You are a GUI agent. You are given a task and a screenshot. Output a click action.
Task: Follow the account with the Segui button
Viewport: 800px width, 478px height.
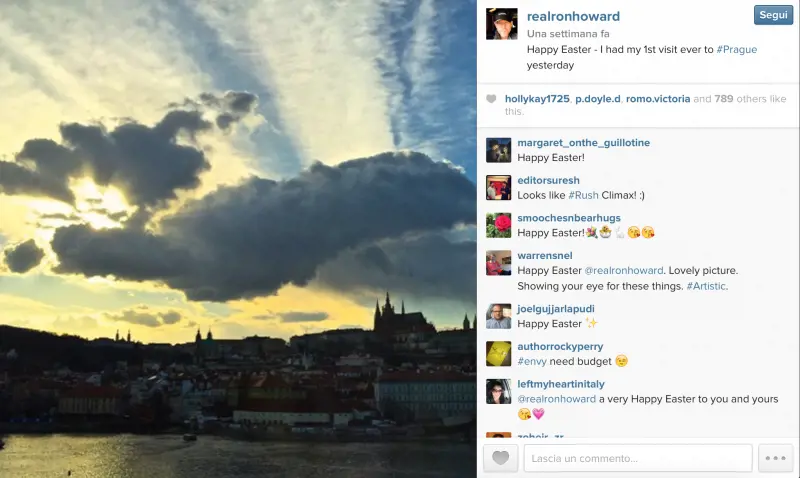click(773, 15)
